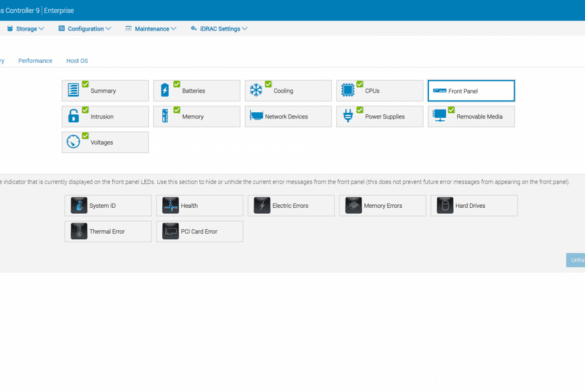
Task: Select the Power Supplies plug icon
Action: (x=348, y=116)
